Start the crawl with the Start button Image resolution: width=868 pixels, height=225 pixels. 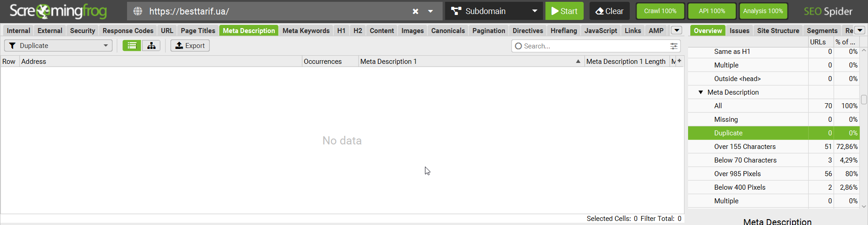click(x=564, y=11)
